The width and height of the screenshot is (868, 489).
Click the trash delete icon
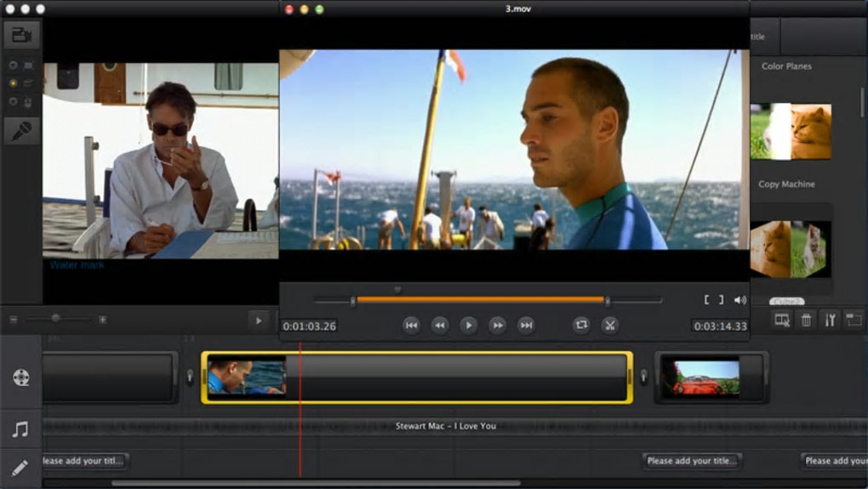tap(806, 320)
